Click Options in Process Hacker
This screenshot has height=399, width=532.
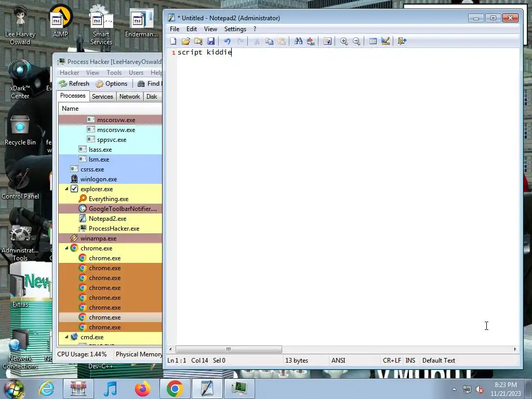(x=112, y=84)
